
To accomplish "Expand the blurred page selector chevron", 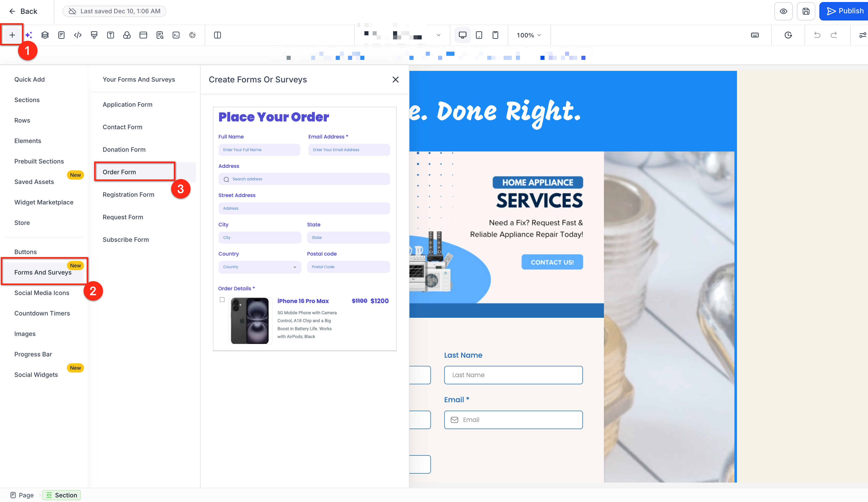I will [438, 35].
